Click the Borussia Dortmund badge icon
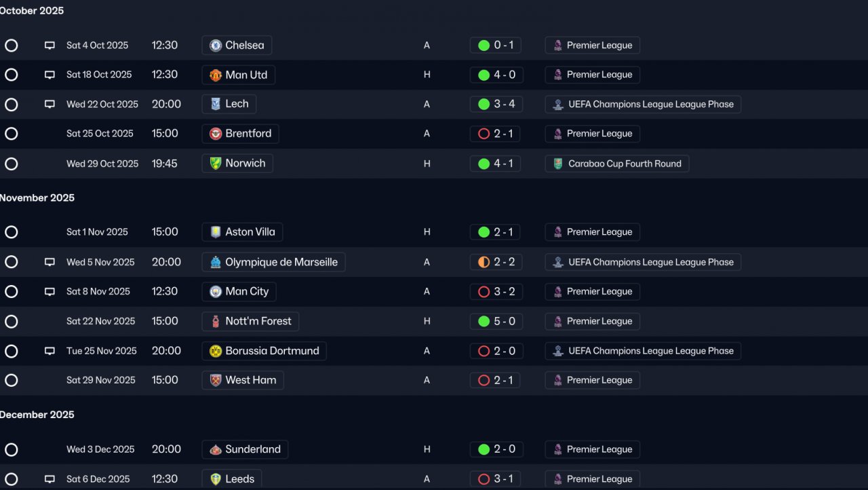This screenshot has width=868, height=490. tap(216, 351)
